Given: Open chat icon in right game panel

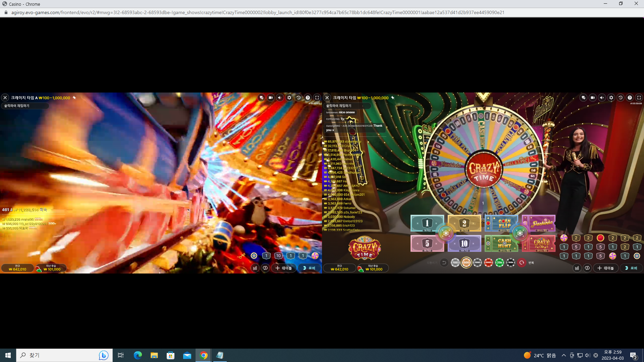Looking at the screenshot, I should click(583, 98).
